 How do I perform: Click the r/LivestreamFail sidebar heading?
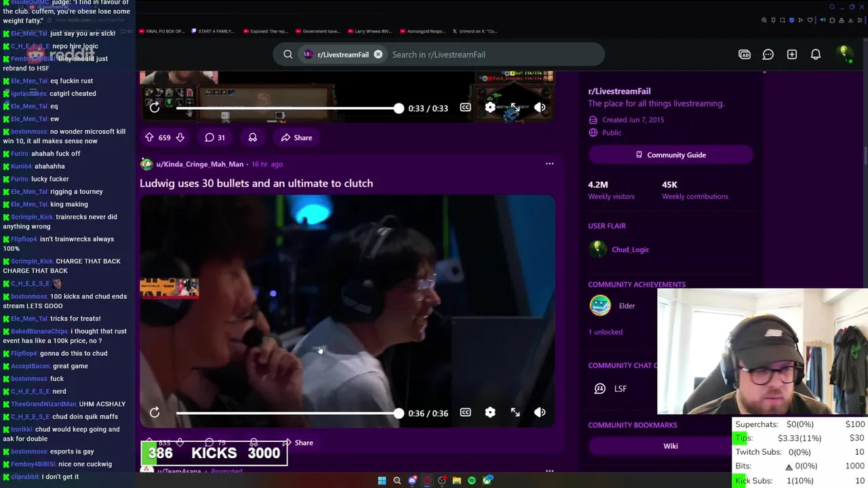point(619,91)
